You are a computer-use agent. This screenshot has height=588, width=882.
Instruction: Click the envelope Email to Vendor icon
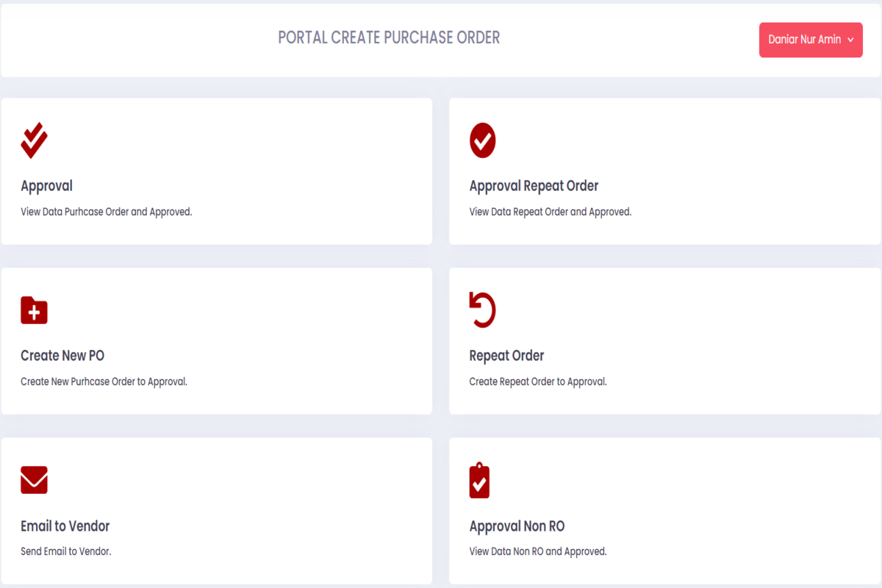point(34,480)
